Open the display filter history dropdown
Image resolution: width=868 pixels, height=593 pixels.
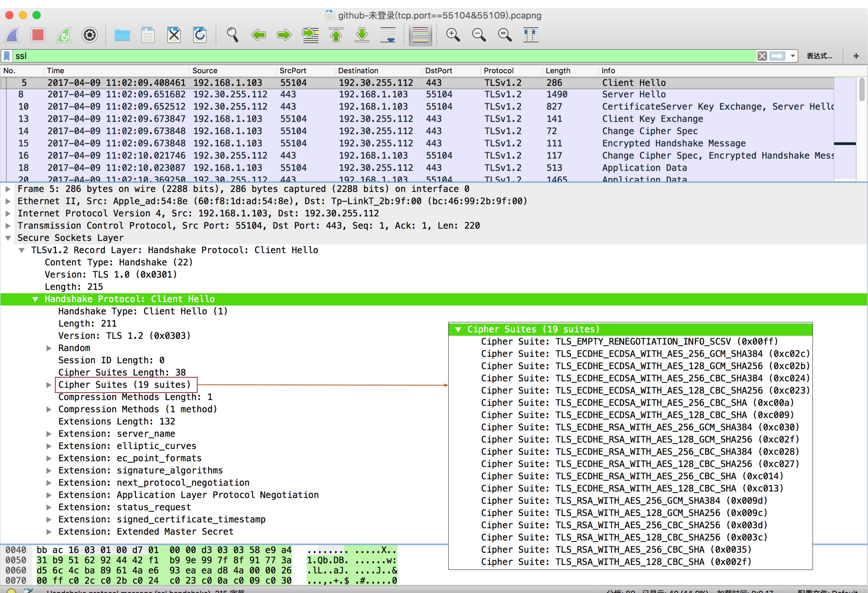[x=793, y=56]
